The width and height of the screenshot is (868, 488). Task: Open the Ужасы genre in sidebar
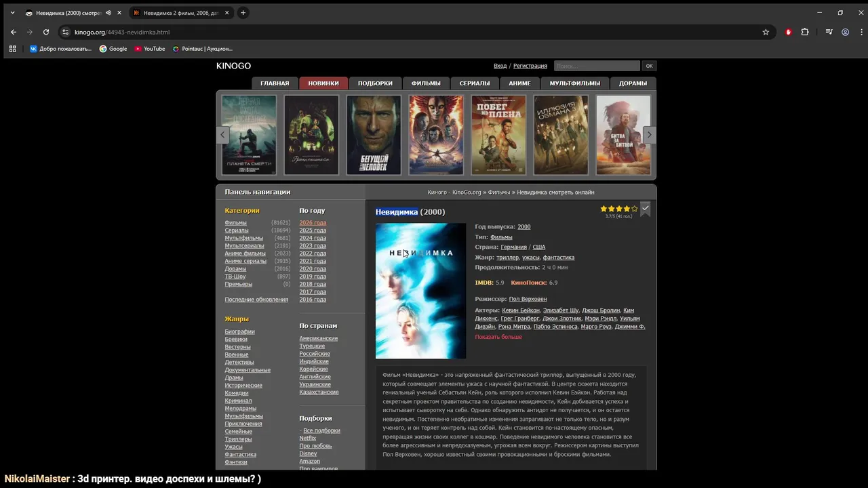tap(233, 447)
